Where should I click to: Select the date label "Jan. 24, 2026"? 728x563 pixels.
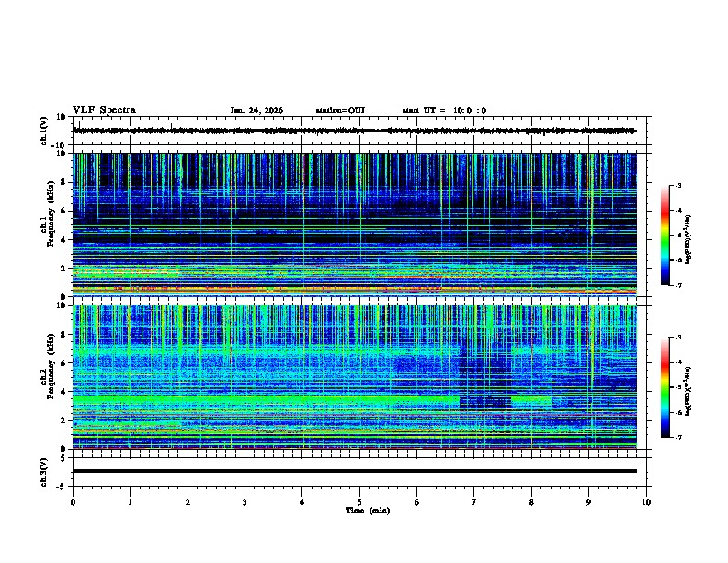click(256, 110)
